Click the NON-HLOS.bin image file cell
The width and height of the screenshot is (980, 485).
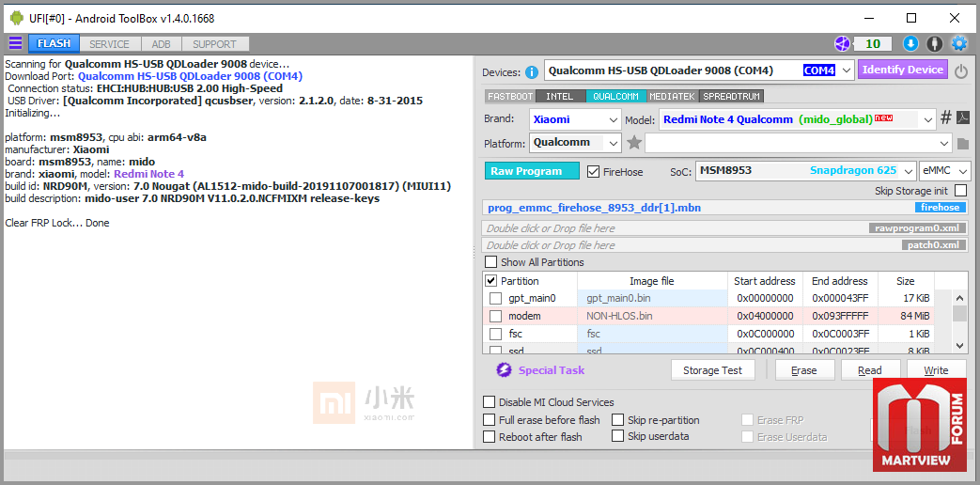coord(652,316)
